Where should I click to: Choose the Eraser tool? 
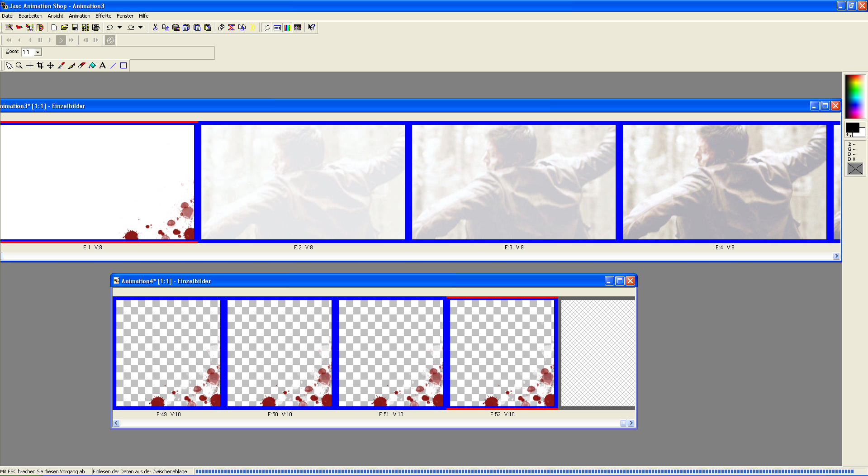[x=82, y=66]
